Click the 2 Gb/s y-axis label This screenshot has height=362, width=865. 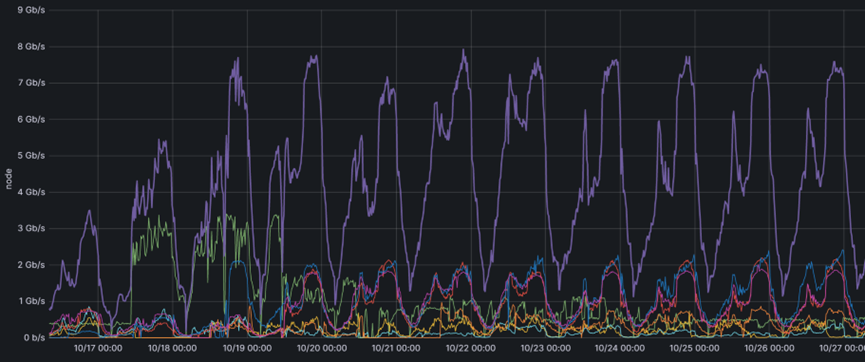click(31, 265)
